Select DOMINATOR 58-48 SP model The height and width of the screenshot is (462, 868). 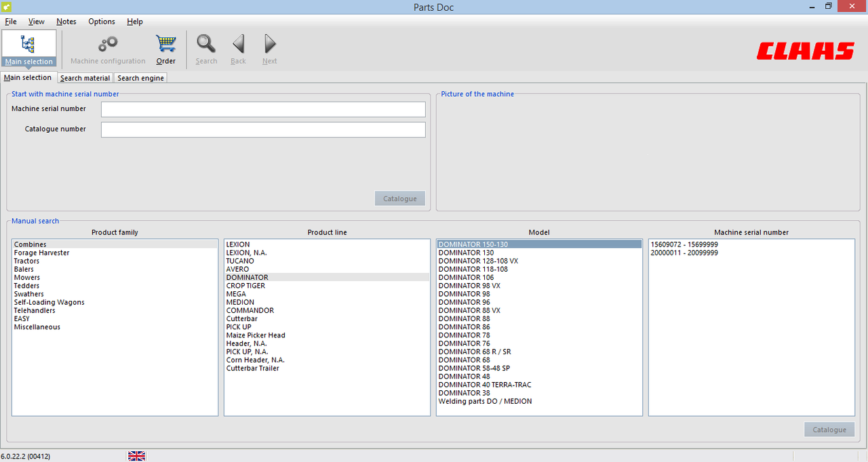(x=539, y=368)
